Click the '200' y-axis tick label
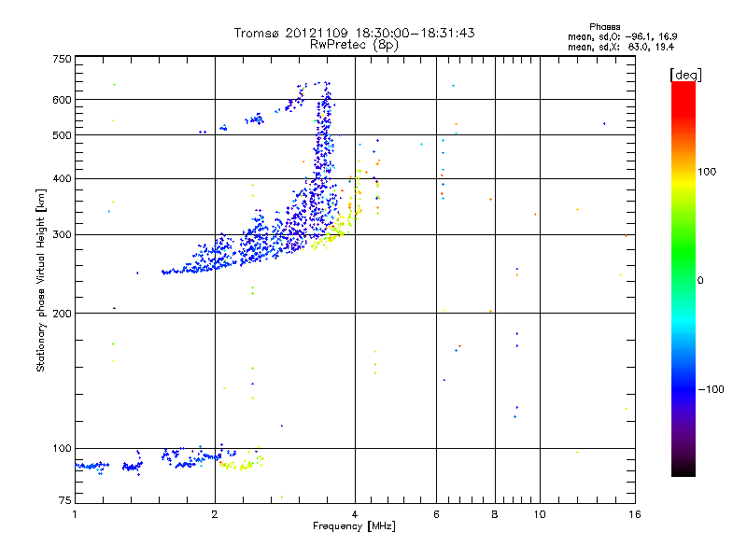 [x=62, y=314]
